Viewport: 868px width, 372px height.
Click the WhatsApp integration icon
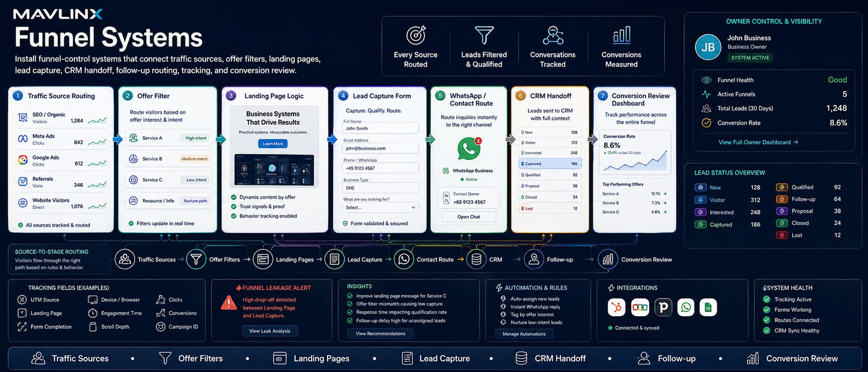click(x=686, y=307)
